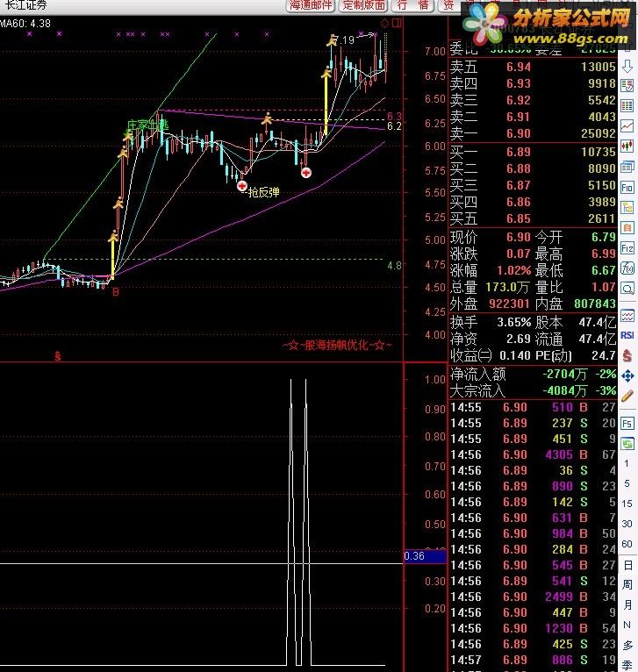Viewport: 638px width, 672px height.
Task: Click the 买一 6.89 bid row
Action: (x=533, y=152)
